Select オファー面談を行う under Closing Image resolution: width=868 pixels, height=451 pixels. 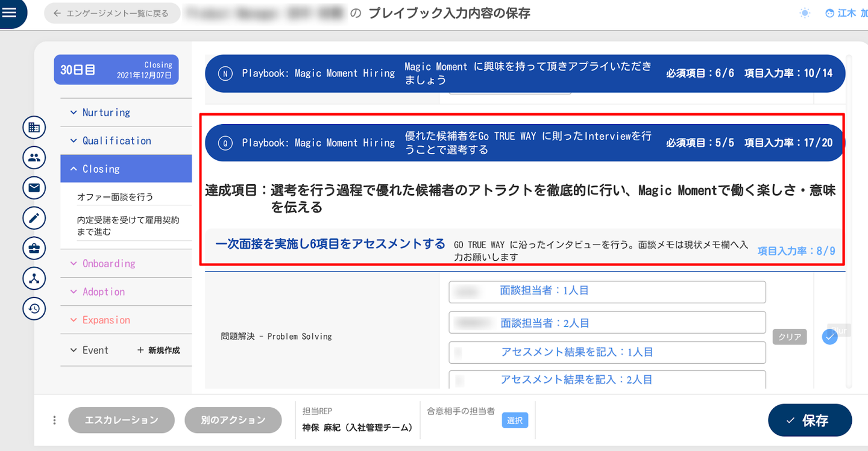(x=115, y=197)
